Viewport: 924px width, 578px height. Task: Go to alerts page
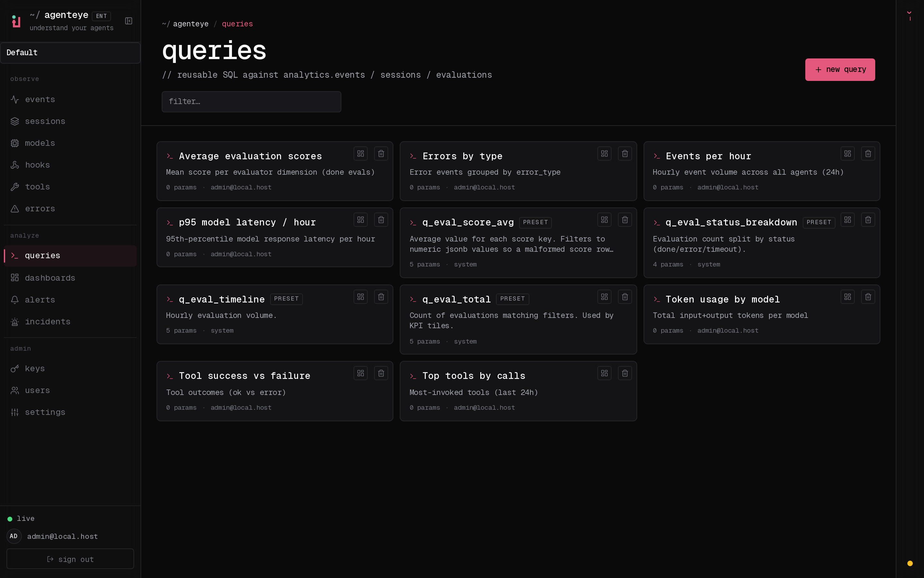pos(70,300)
